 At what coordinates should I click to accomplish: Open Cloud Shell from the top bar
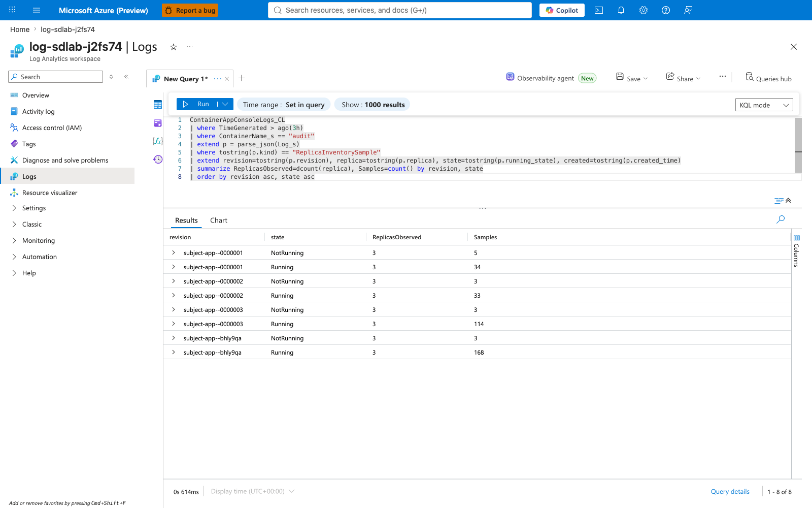(x=599, y=10)
